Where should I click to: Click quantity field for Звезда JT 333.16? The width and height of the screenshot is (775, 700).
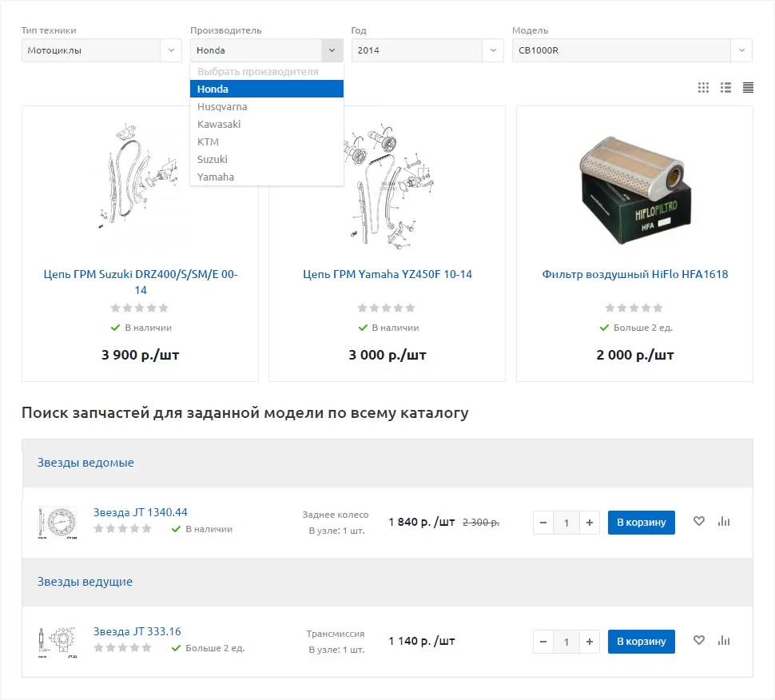(x=566, y=642)
